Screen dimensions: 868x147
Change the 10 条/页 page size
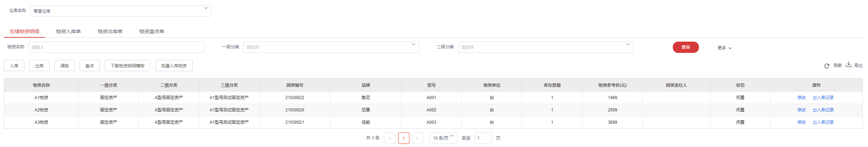[x=443, y=138]
